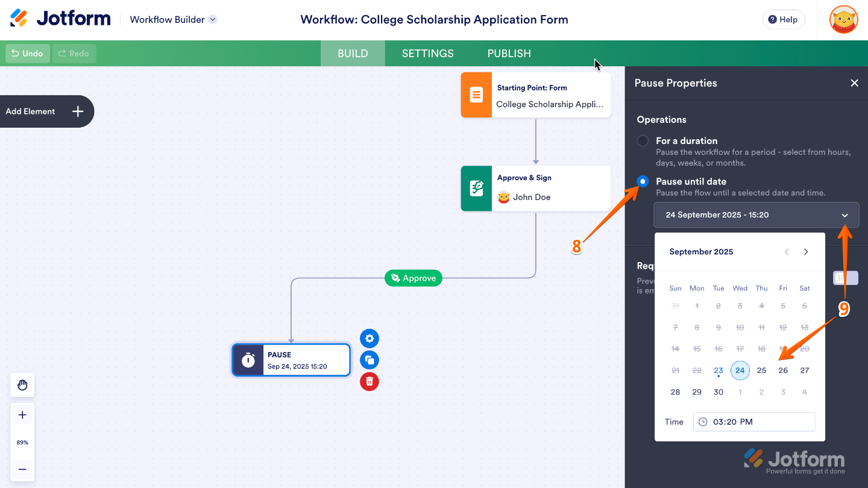Expand the Add Element panel
Image resolution: width=868 pixels, height=488 pixels.
[x=78, y=111]
